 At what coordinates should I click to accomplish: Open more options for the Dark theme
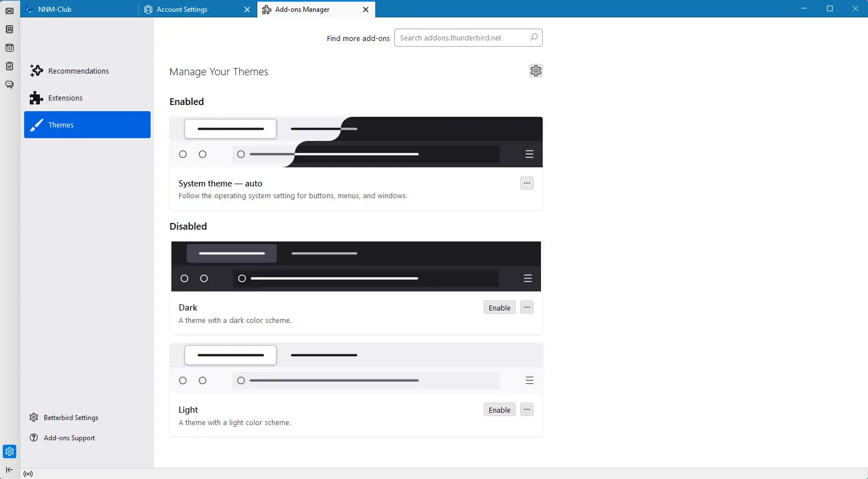click(x=527, y=307)
